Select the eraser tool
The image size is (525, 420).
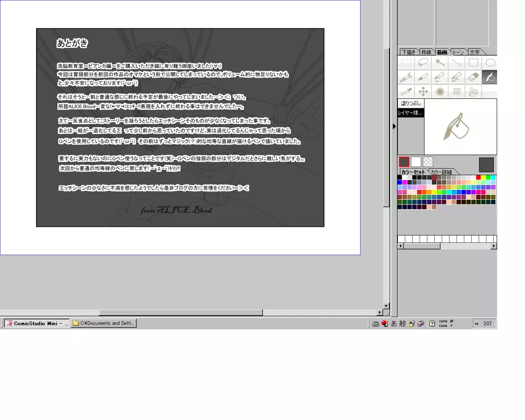[473, 77]
